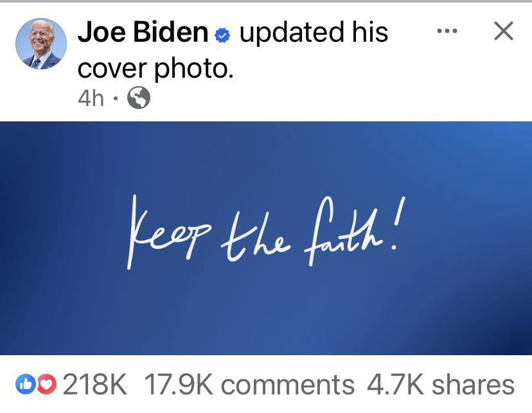This screenshot has height=413, width=532.
Task: Click the globe public privacy icon
Action: [x=138, y=98]
